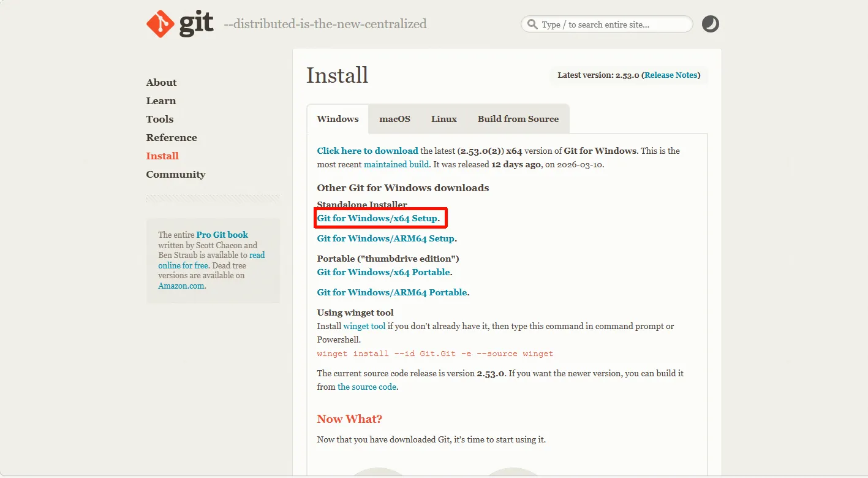The width and height of the screenshot is (868, 478).
Task: Toggle dark mode with the moon icon
Action: point(710,24)
